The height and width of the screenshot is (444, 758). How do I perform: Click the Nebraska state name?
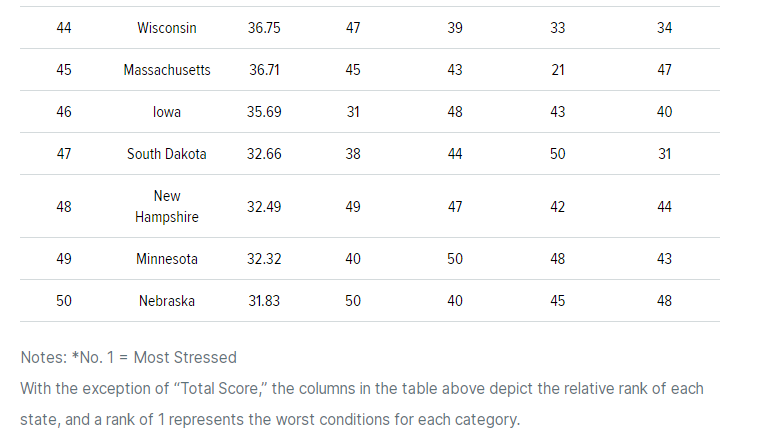167,301
